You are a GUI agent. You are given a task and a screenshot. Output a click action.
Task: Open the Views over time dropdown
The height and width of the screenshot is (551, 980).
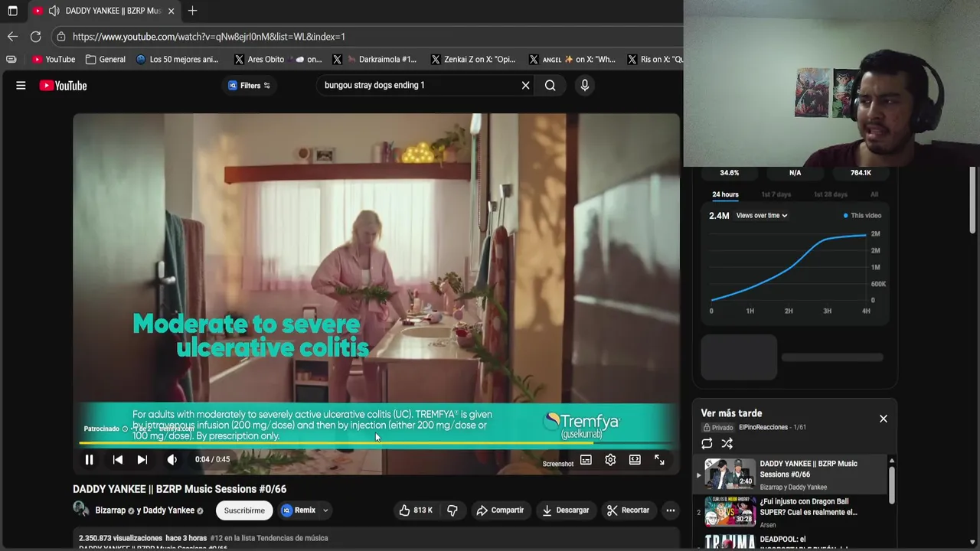[x=762, y=216]
